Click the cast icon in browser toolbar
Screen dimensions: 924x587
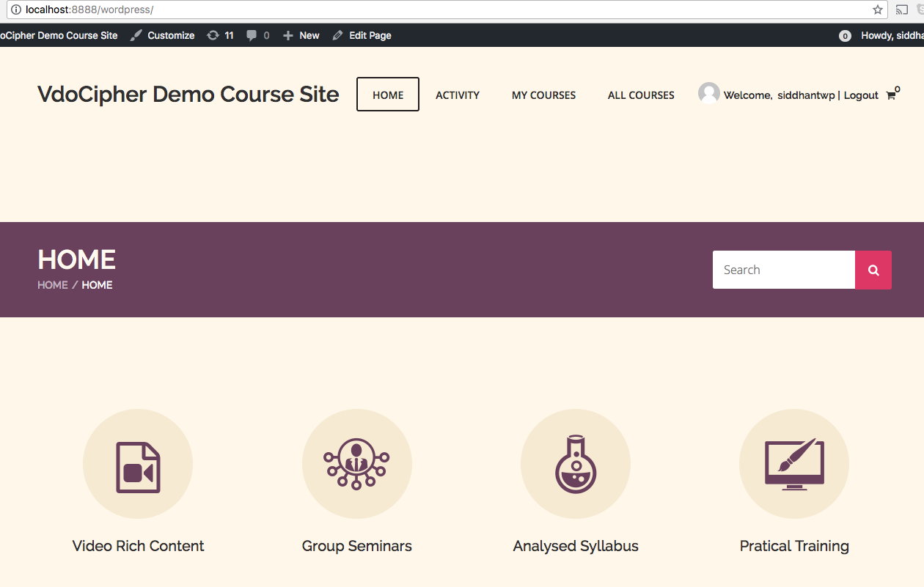coord(902,10)
